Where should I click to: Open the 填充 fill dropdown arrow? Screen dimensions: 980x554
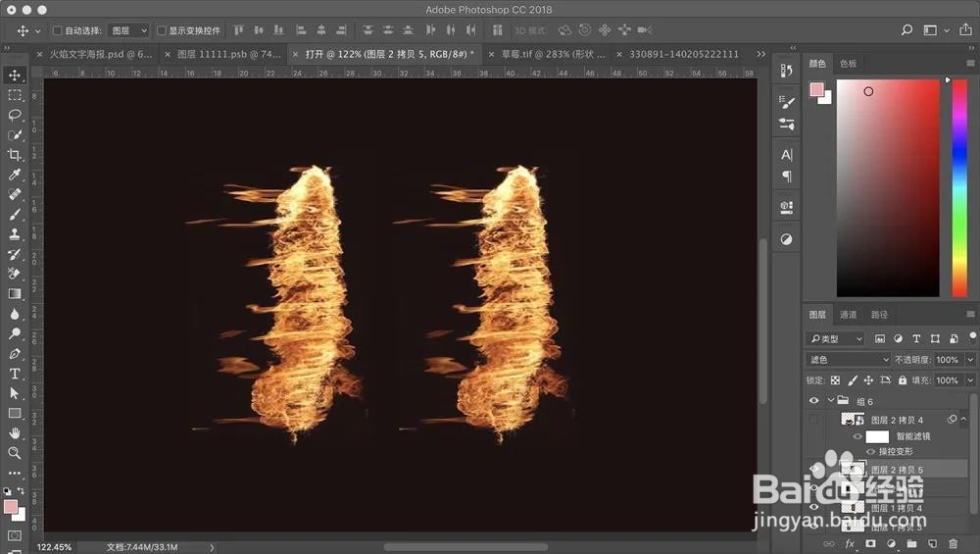(970, 380)
